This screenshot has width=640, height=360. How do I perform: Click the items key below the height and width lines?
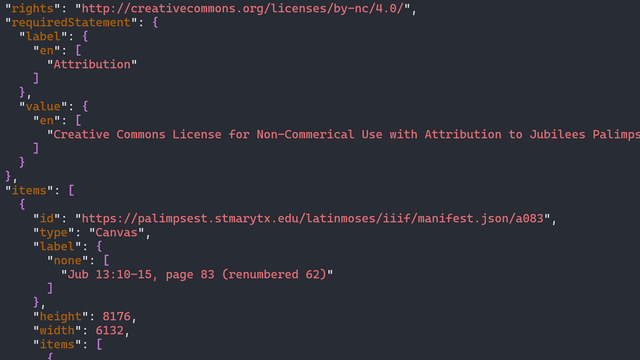tap(57, 344)
